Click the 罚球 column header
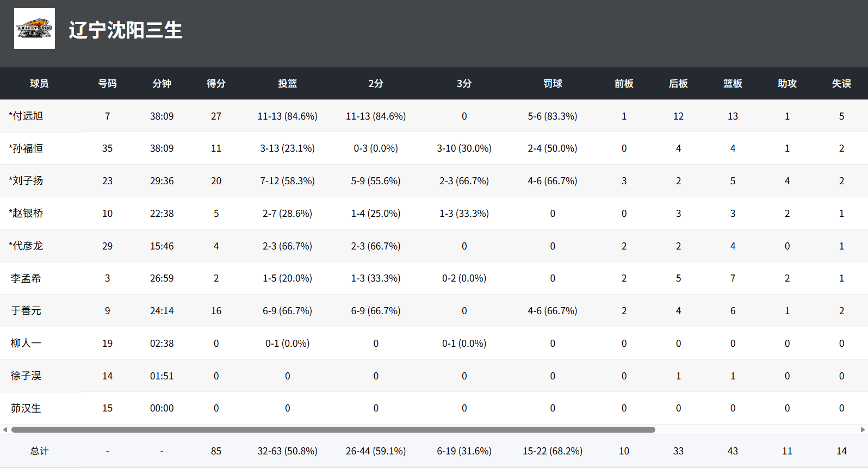 pyautogui.click(x=553, y=84)
